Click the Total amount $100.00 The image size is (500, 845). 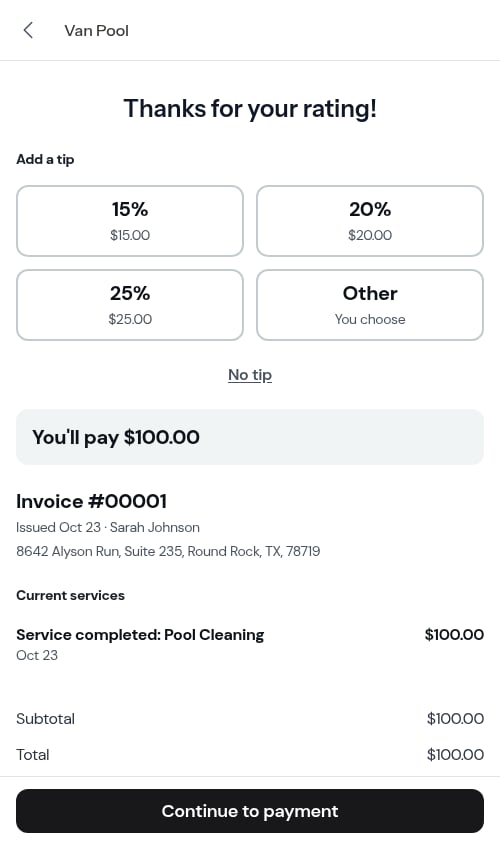pos(455,754)
